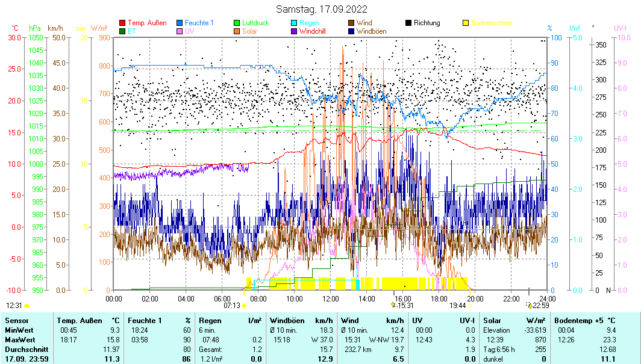The height and width of the screenshot is (364, 641).
Task: Click the Sensor header in data table
Action: click(x=16, y=321)
